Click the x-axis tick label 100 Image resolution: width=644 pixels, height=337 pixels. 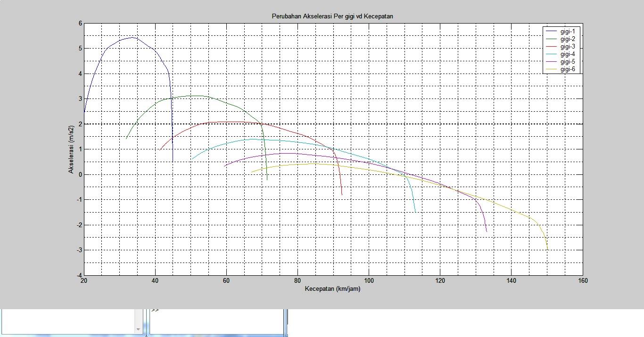pos(369,281)
